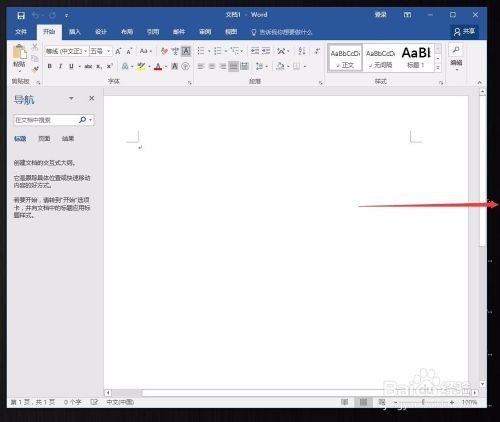Click the 编辑 (Editing) search button

point(456,57)
